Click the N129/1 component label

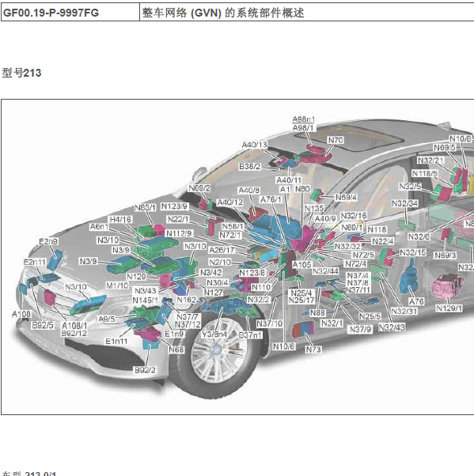(449, 308)
